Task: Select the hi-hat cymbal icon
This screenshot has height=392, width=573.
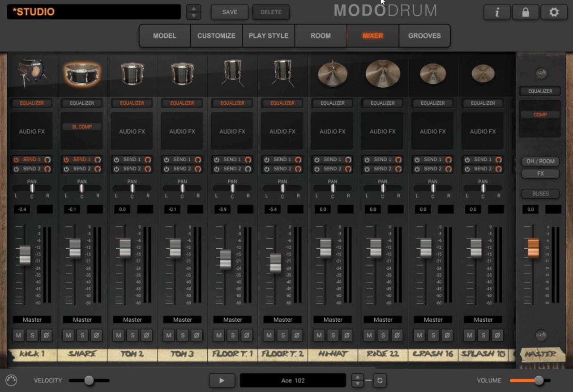Action: (333, 74)
